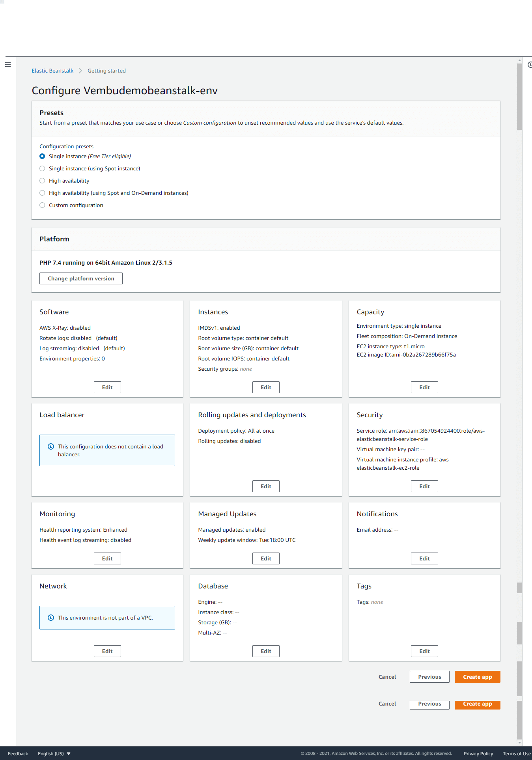532x760 pixels.
Task: Click the breadcrumb chevron after Elastic Beanstalk
Action: [x=80, y=71]
